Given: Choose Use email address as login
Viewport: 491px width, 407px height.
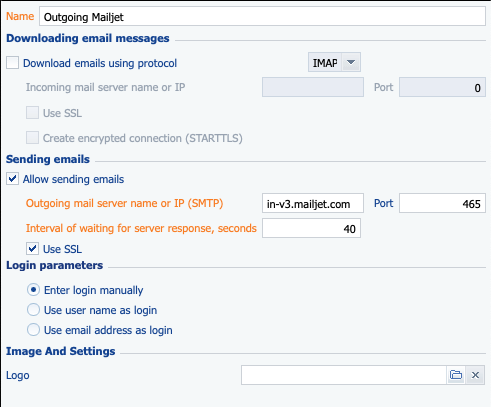Looking at the screenshot, I should tap(33, 330).
